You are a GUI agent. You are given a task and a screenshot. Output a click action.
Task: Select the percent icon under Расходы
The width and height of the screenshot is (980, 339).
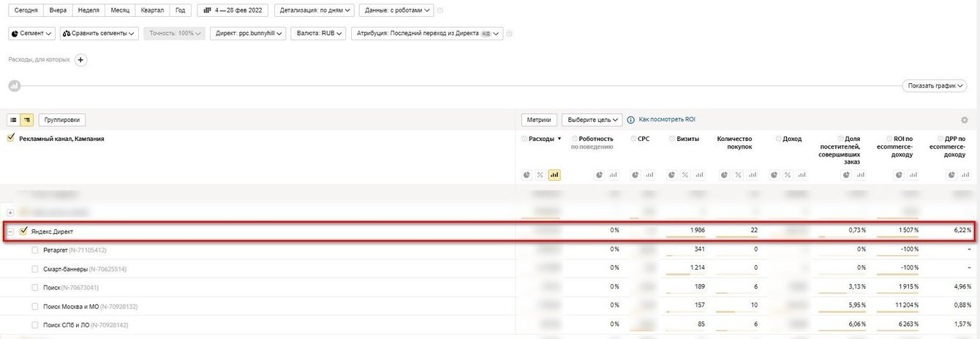coord(540,175)
